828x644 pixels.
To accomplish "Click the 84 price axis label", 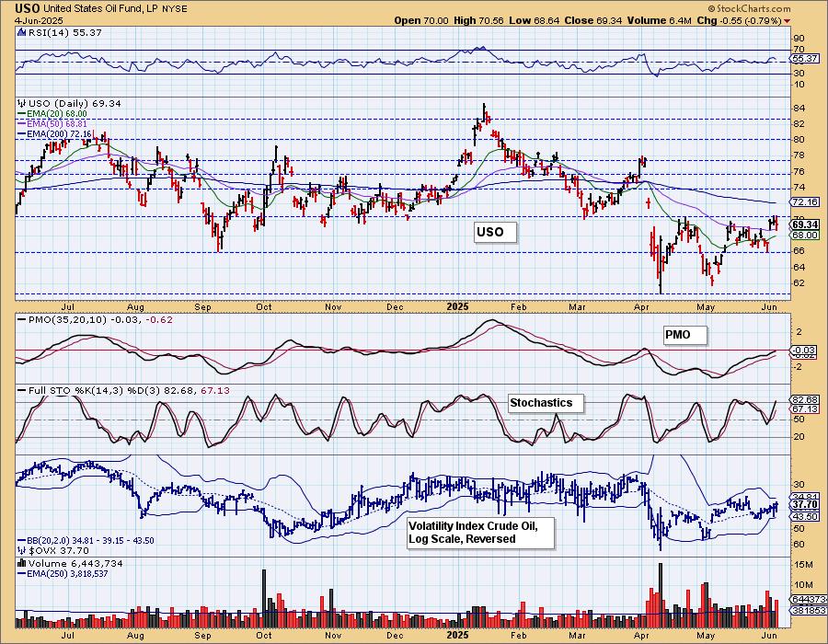I will [799, 109].
